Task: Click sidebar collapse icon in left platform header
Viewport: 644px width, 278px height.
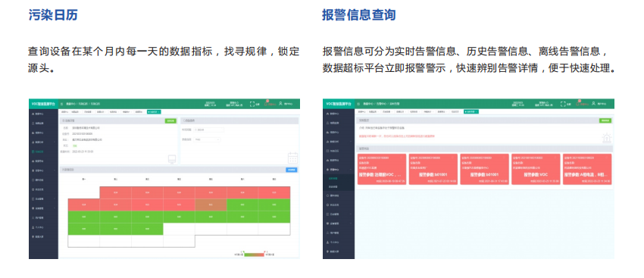Action: pyautogui.click(x=62, y=105)
